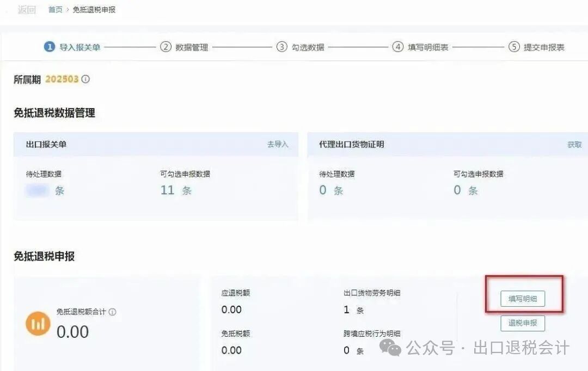588x371 pixels.
Task: Click the 202503 period value
Action: click(x=62, y=79)
